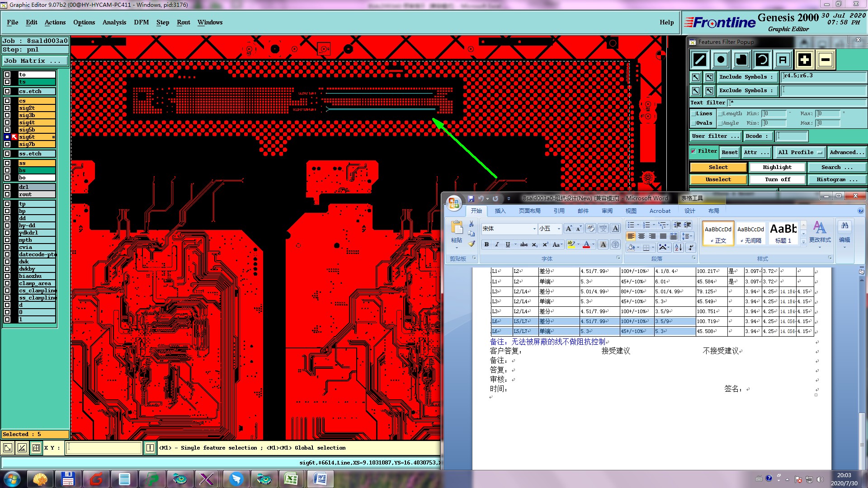Screen dimensions: 868x488
Task: Open the DFM menu
Action: coord(141,22)
